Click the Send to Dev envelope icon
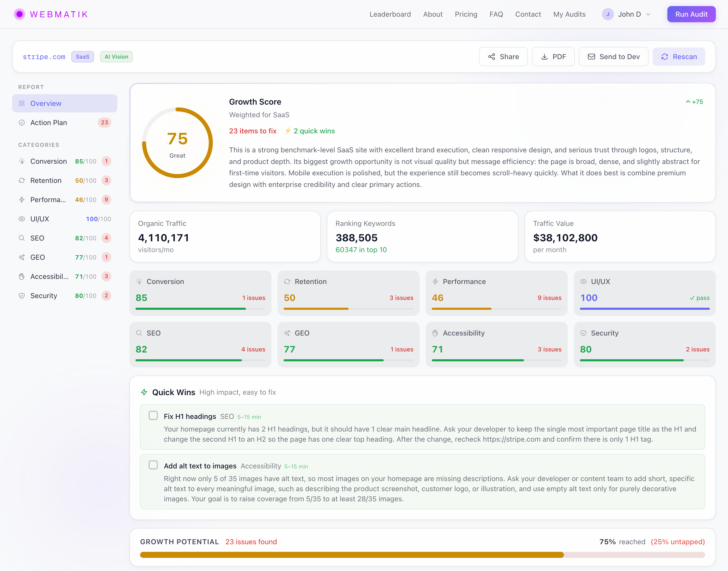 coord(591,57)
